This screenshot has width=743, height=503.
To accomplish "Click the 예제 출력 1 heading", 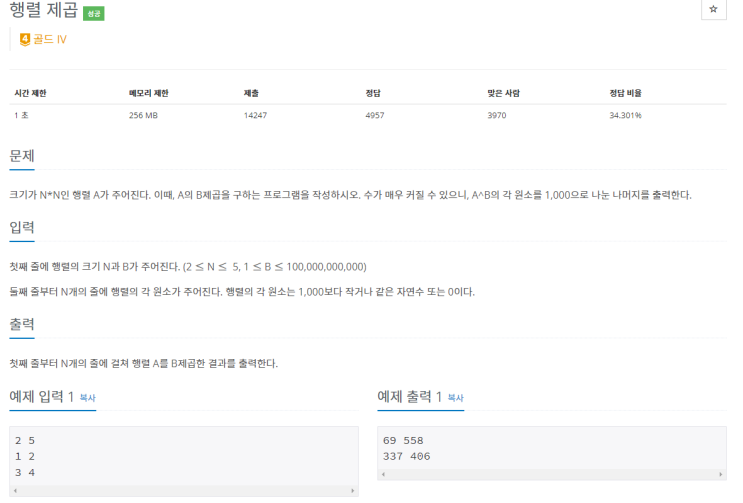I will [x=409, y=396].
